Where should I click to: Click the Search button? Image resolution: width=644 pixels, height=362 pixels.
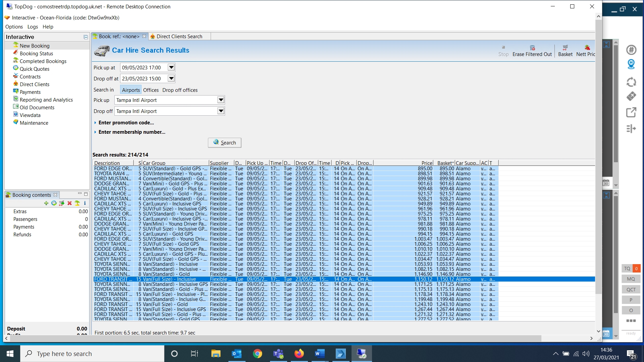[x=224, y=142]
